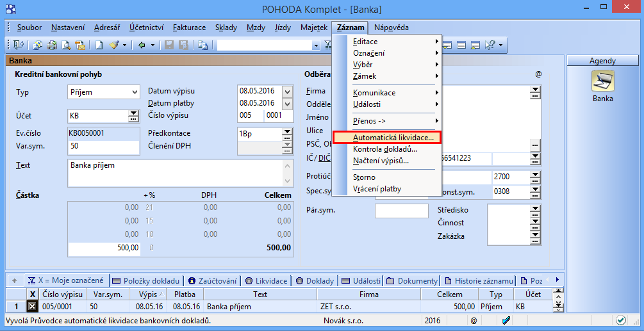Click the ellipsis button in PSČ row
Image resolution: width=644 pixels, height=331 pixels.
[x=535, y=145]
